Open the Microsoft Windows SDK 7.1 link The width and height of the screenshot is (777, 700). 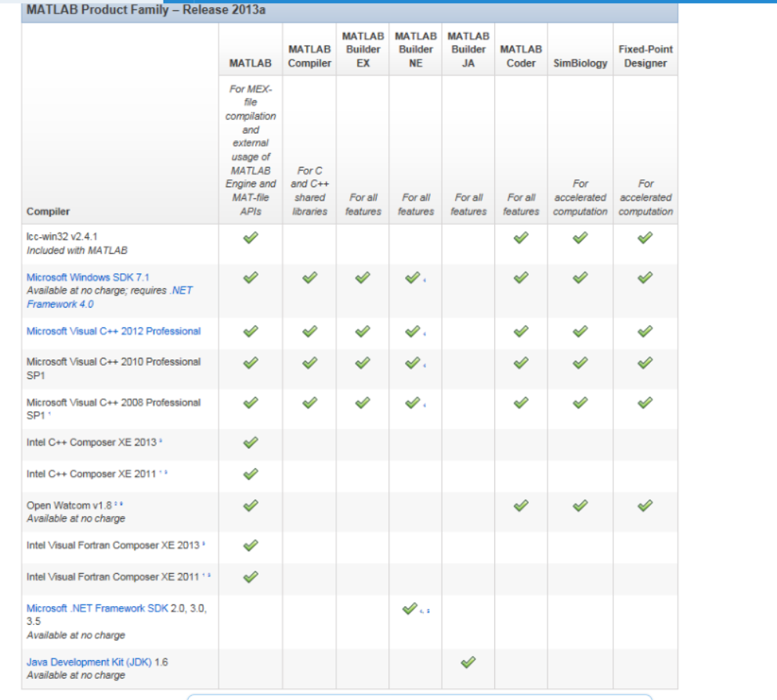(88, 277)
